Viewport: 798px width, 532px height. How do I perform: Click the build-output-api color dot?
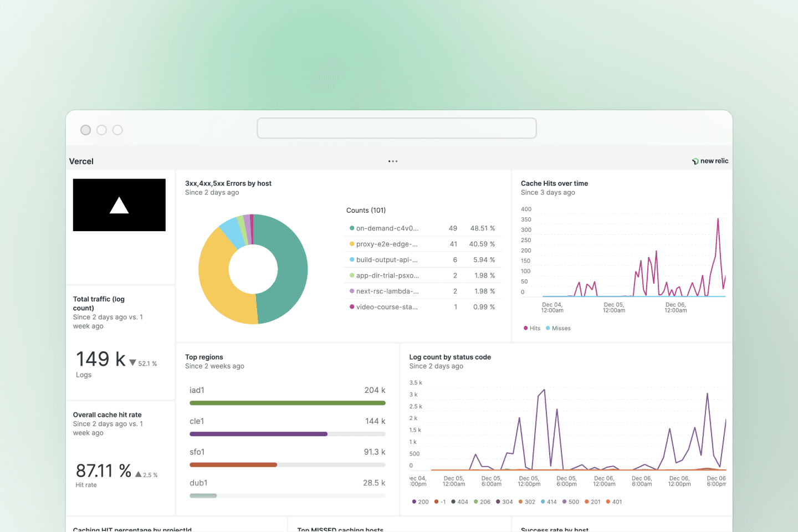click(x=352, y=260)
